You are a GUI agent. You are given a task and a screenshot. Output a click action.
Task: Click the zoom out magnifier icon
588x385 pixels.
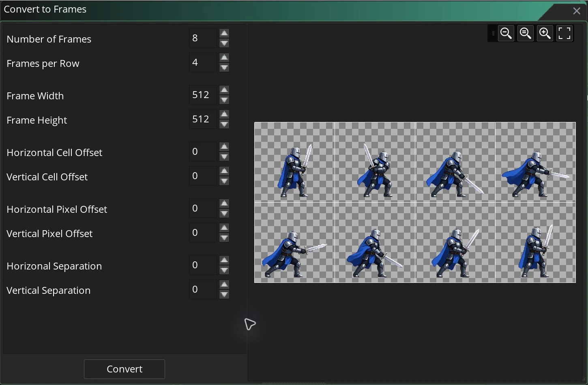[506, 33]
